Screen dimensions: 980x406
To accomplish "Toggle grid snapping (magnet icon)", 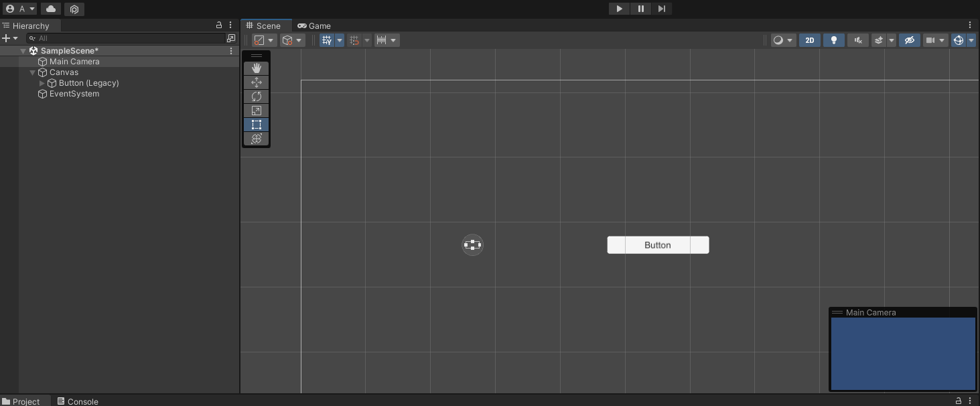I will [355, 40].
